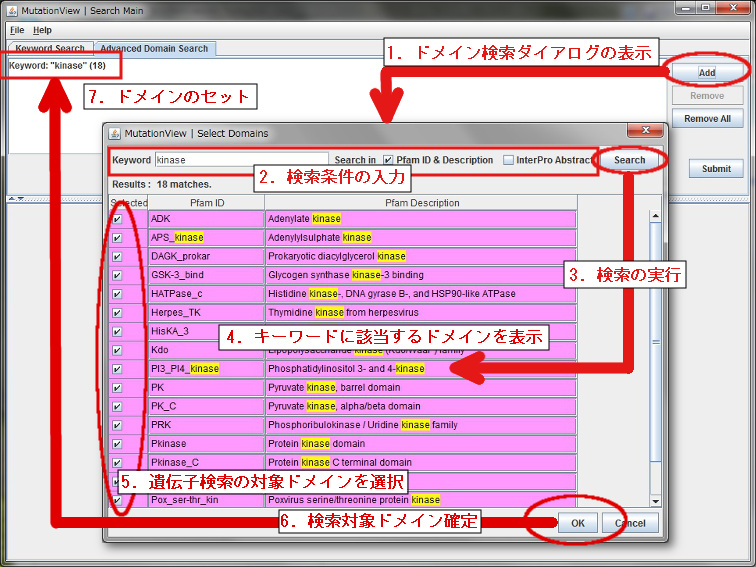Uncheck the PRK domain row checkbox
The image size is (756, 567).
118,425
